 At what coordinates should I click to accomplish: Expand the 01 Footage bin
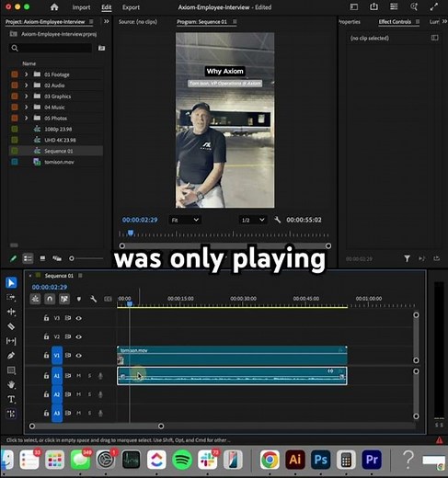[26, 74]
